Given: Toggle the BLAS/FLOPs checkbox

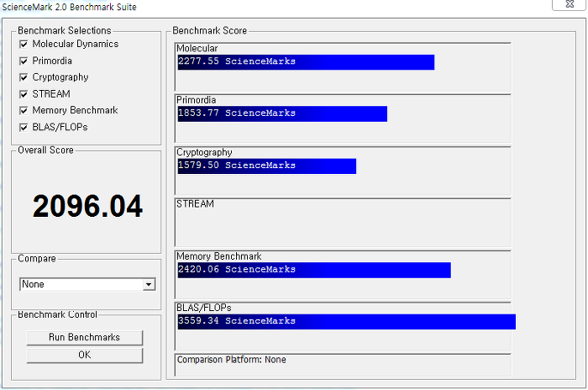Looking at the screenshot, I should 24,127.
